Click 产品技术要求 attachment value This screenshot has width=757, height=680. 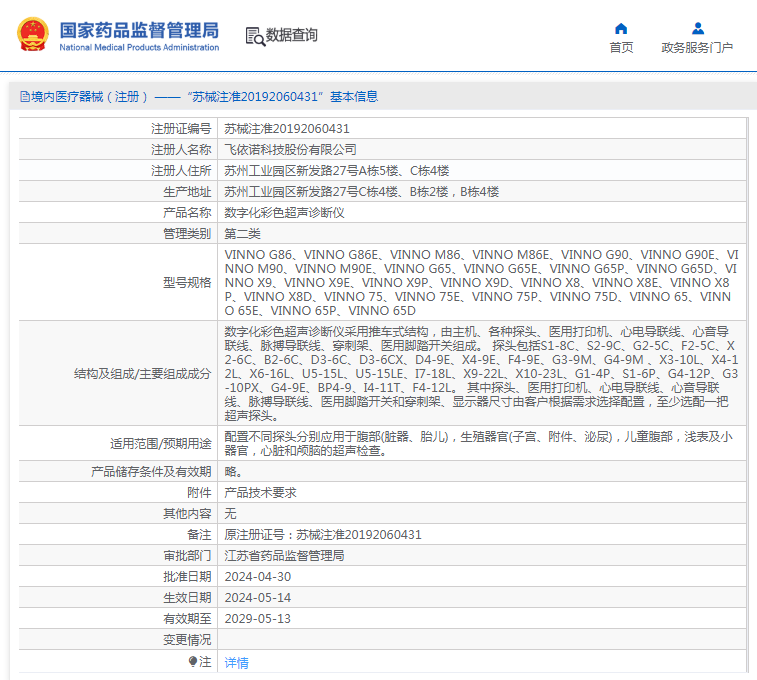click(x=260, y=493)
